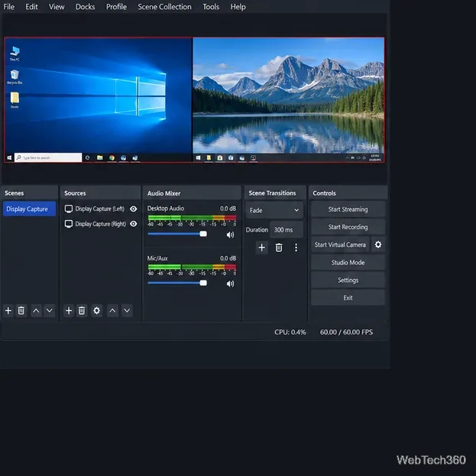
Task: Open the File menu
Action: click(x=9, y=7)
